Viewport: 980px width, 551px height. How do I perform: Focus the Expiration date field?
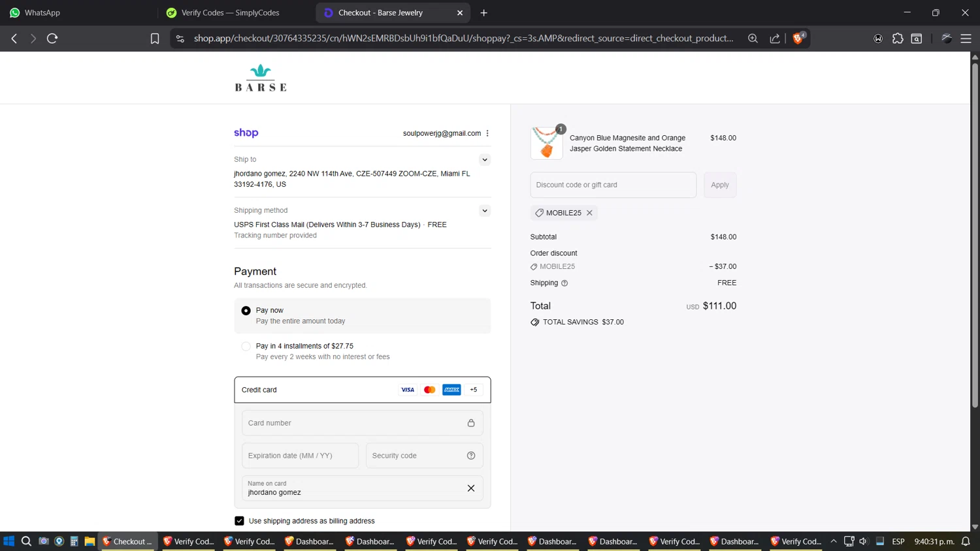click(x=301, y=456)
